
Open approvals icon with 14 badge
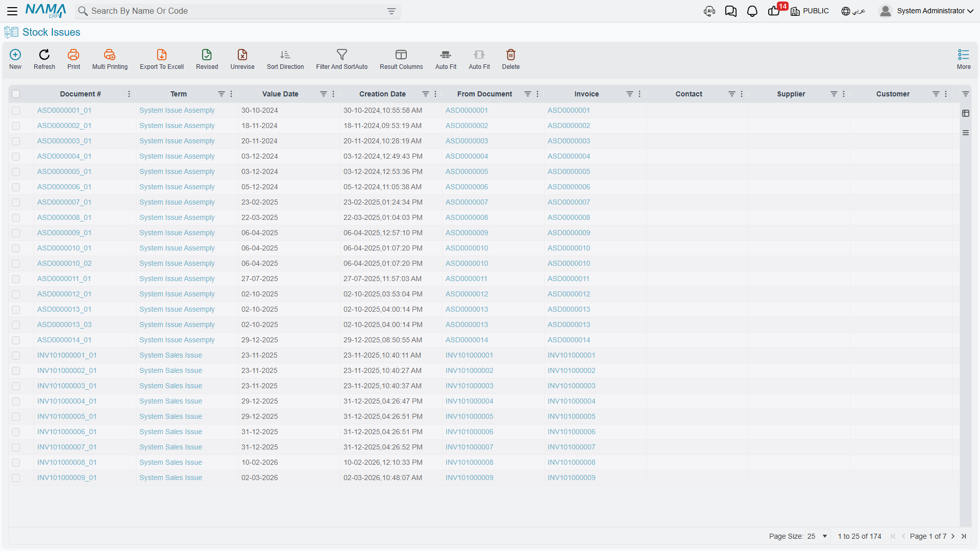tap(775, 11)
